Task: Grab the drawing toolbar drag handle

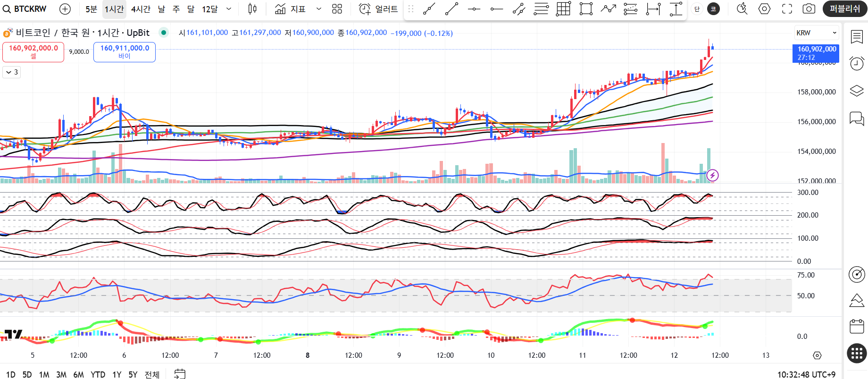Action: tap(411, 9)
